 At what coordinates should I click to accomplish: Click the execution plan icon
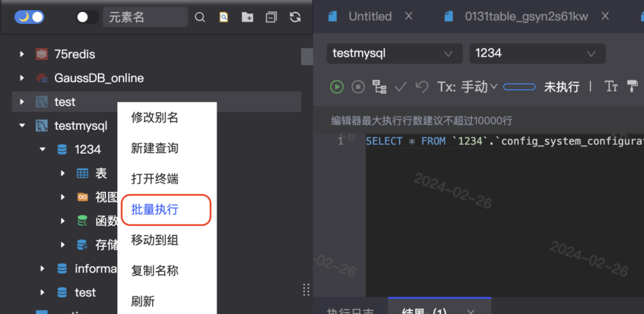[379, 86]
